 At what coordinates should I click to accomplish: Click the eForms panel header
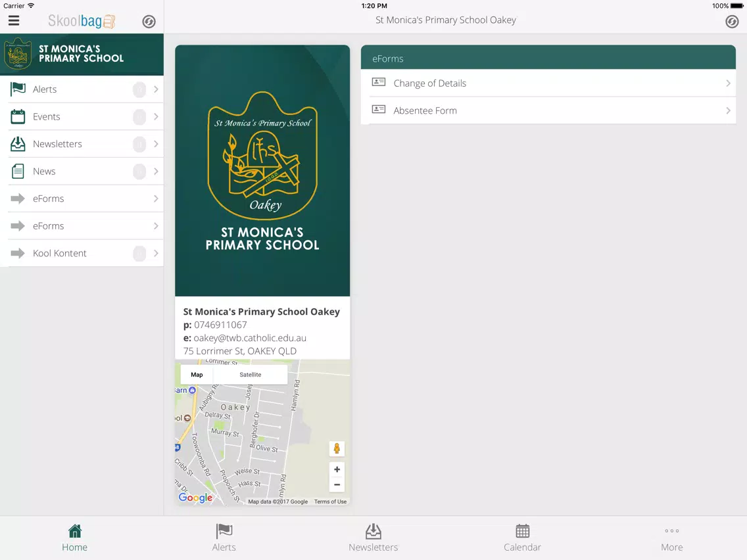point(548,58)
